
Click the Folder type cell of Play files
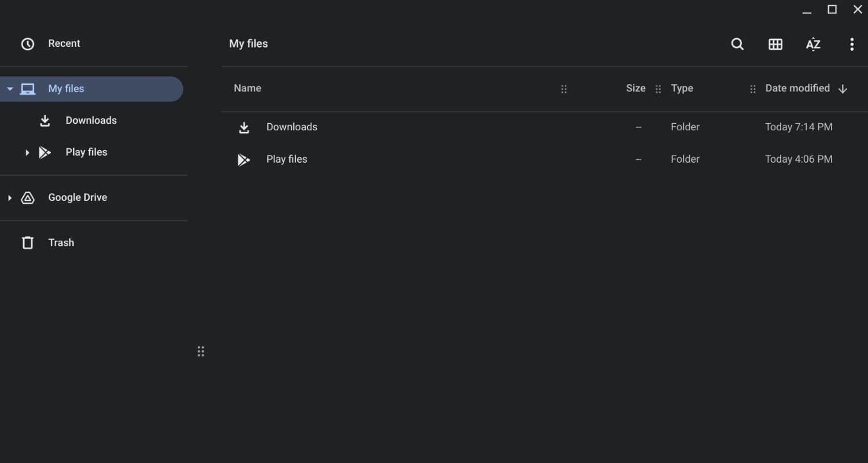click(x=685, y=160)
